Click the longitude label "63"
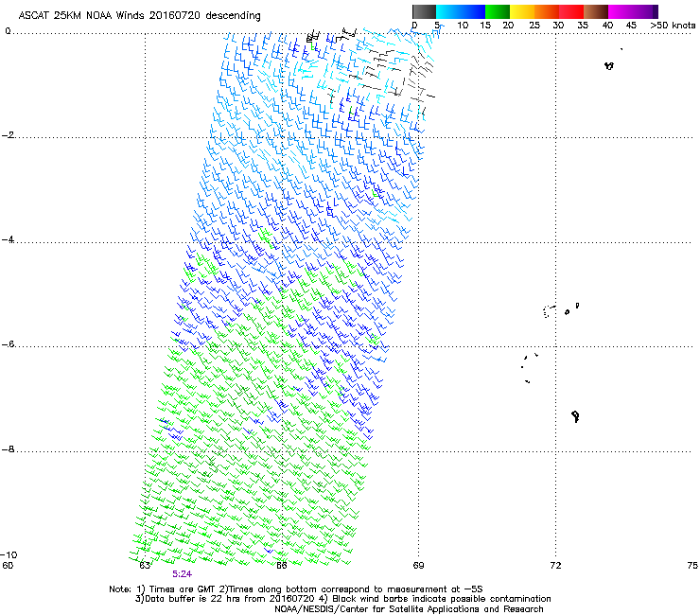700x615 pixels. [x=145, y=566]
